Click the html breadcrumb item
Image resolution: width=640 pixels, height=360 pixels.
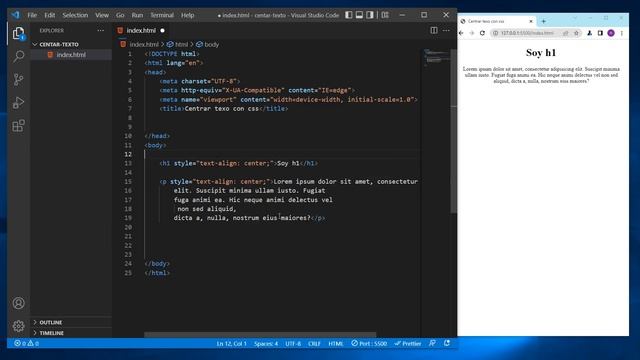click(x=178, y=44)
